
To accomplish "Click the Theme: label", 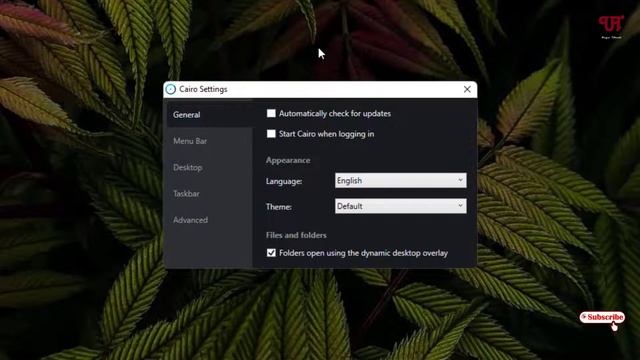I will point(279,207).
